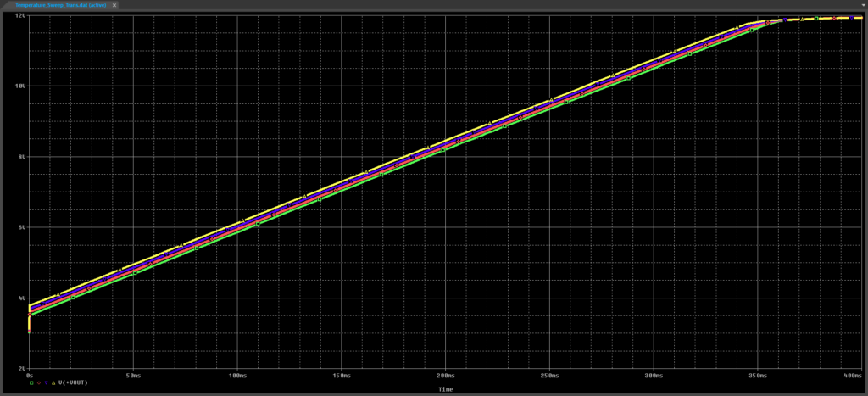Click the 6V y-axis tick label

(20, 227)
